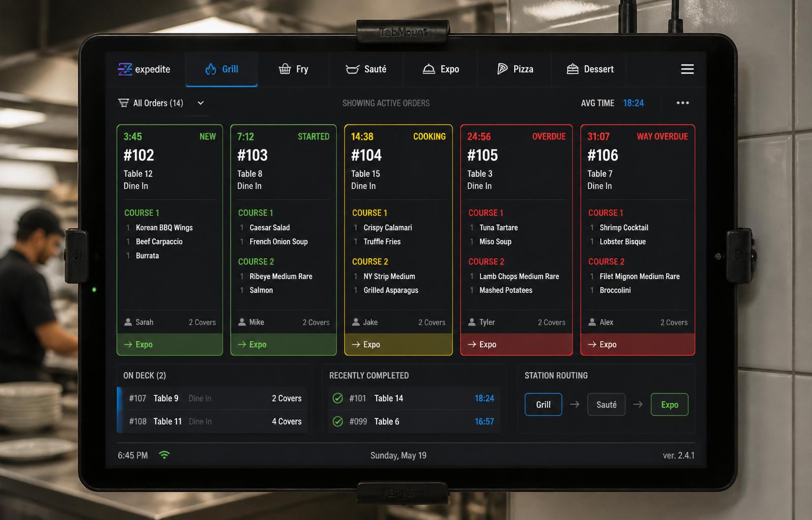
Task: Select Expo in Station Routing
Action: 669,405
